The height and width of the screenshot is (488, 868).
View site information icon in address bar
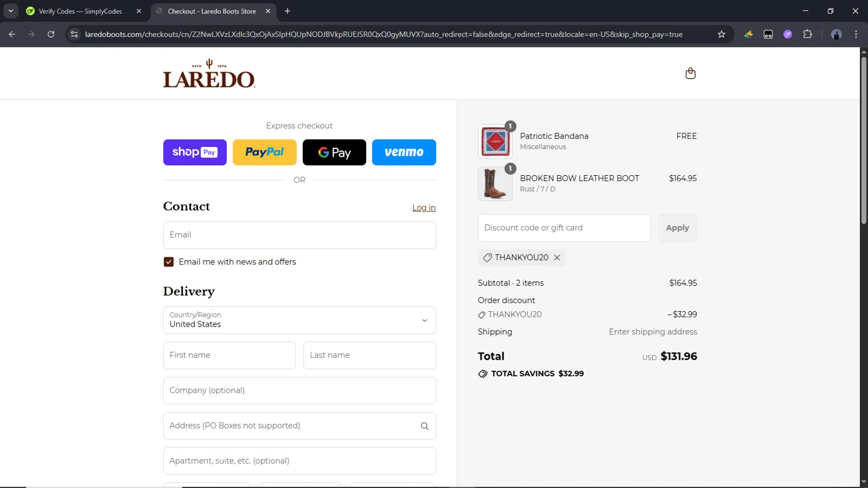click(x=74, y=34)
